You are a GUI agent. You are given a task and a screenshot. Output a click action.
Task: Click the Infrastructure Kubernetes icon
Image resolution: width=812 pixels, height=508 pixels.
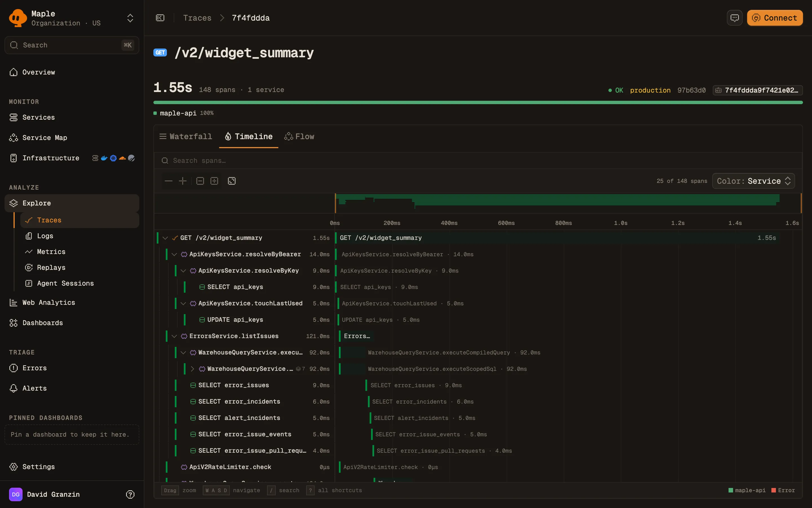[113, 158]
